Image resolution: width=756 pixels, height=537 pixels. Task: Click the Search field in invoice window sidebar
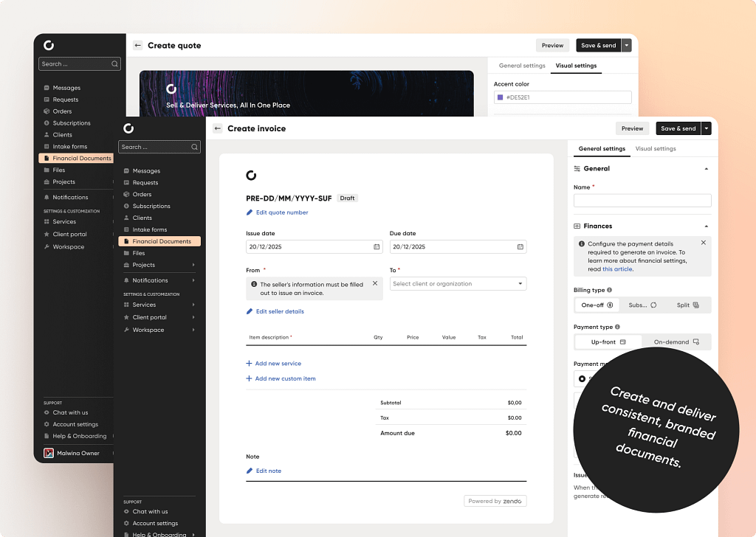[x=159, y=147]
